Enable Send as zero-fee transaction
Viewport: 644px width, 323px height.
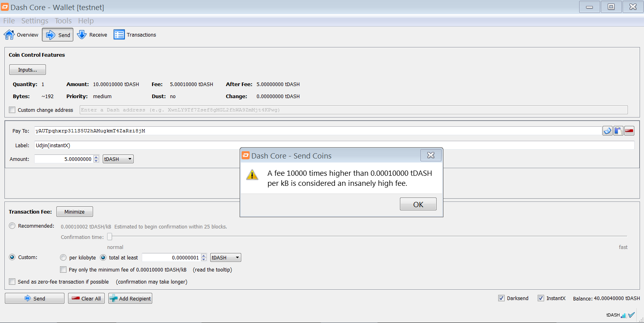[12, 282]
